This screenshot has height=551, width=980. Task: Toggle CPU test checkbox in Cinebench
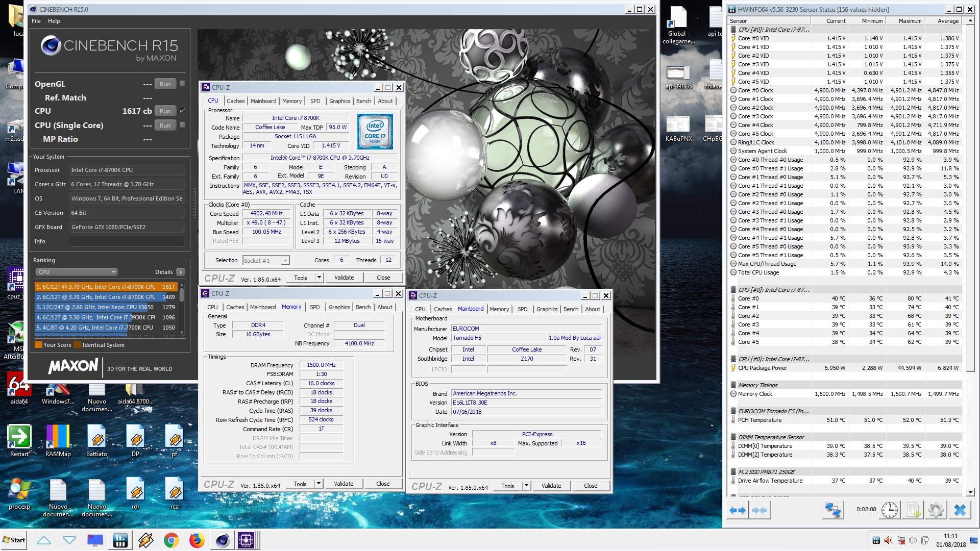point(182,111)
